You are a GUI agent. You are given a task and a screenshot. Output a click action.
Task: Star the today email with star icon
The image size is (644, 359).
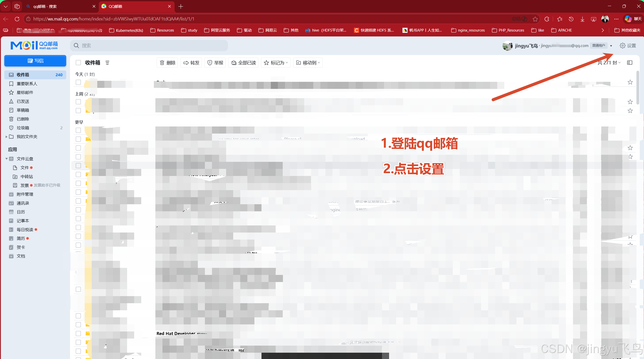[630, 82]
